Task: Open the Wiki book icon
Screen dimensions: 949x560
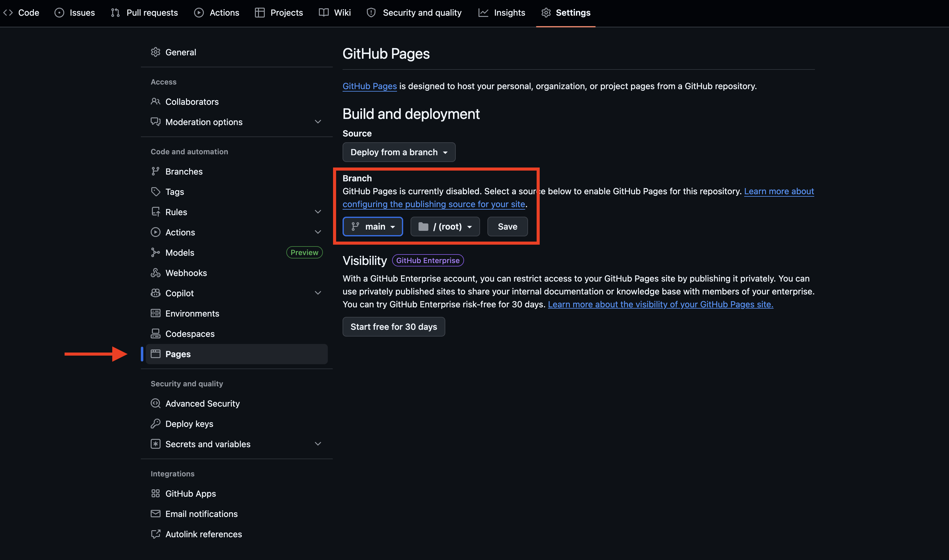Action: coord(323,13)
